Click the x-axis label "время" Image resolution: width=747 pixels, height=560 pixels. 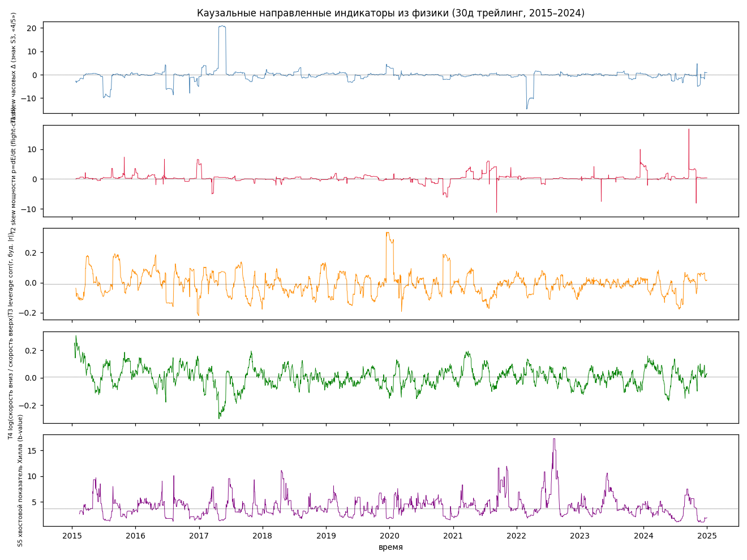coord(390,547)
